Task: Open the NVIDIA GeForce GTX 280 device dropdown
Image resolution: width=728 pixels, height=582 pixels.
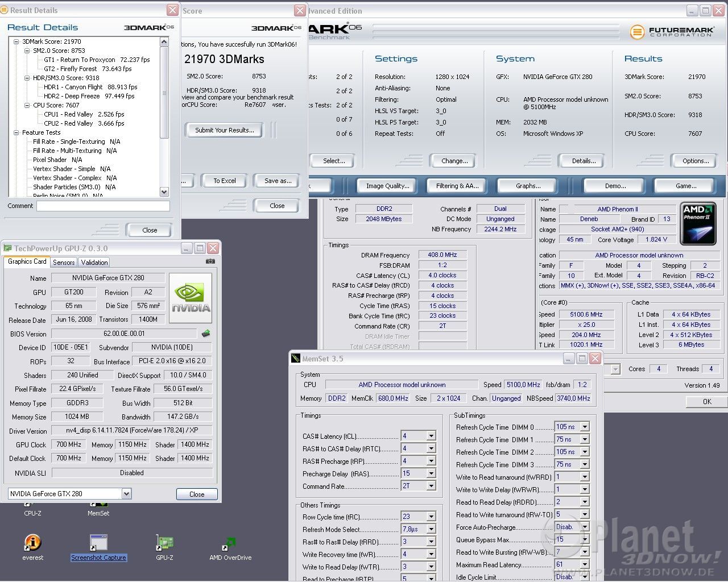Action: 126,494
